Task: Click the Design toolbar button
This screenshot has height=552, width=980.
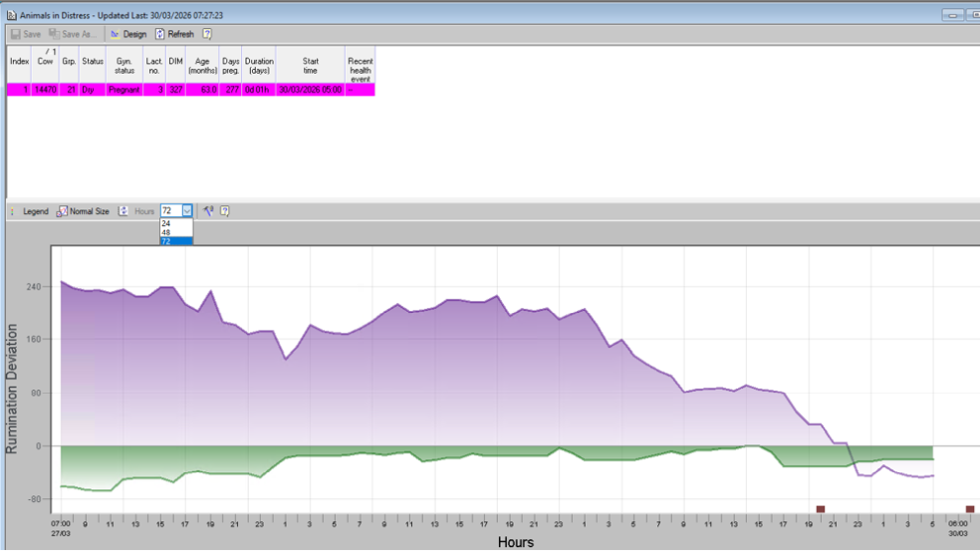Action: (x=128, y=34)
